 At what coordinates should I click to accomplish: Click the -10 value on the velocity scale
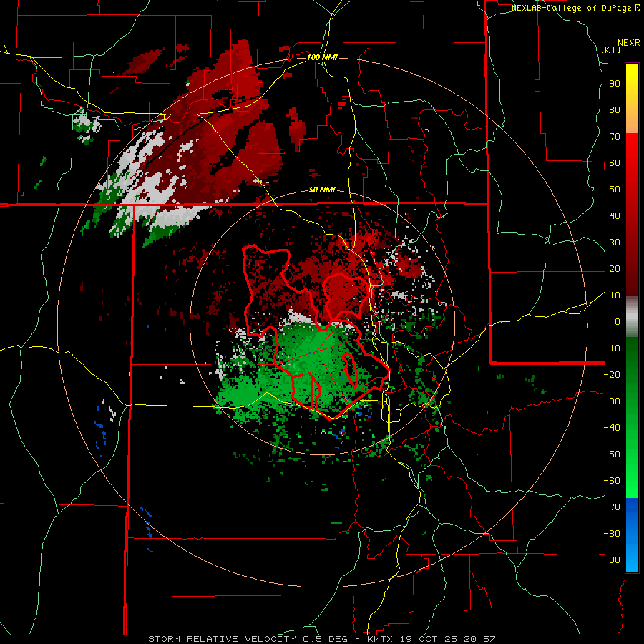pos(612,348)
